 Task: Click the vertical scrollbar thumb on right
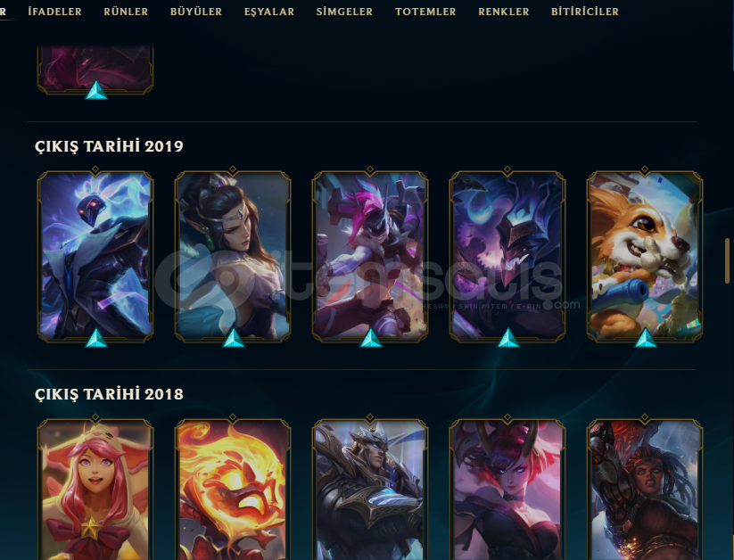point(727,260)
